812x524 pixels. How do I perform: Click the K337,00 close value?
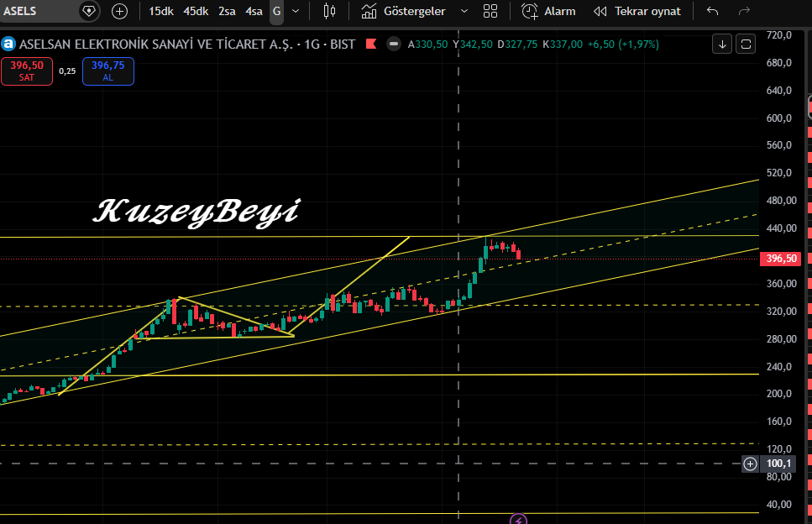563,45
